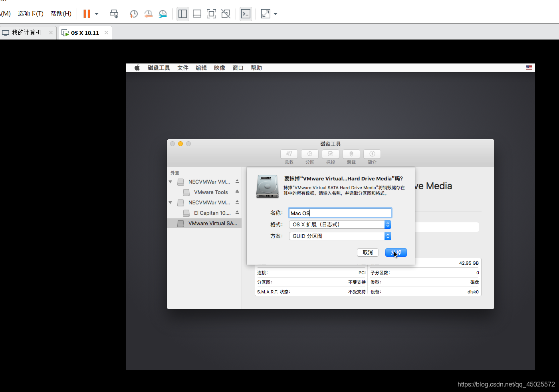Image resolution: width=559 pixels, height=392 pixels.
Task: Click the 简介 info toolbar icon
Action: (372, 154)
